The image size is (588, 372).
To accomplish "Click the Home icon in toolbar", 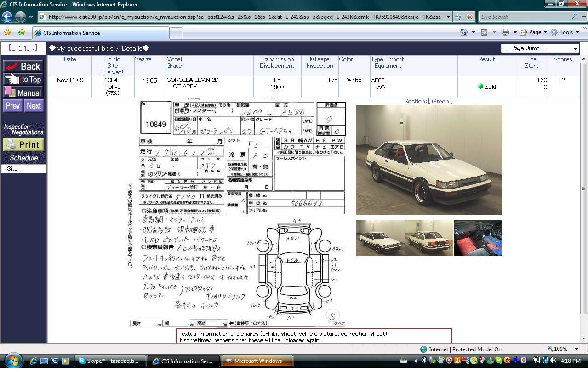I will pos(464,32).
